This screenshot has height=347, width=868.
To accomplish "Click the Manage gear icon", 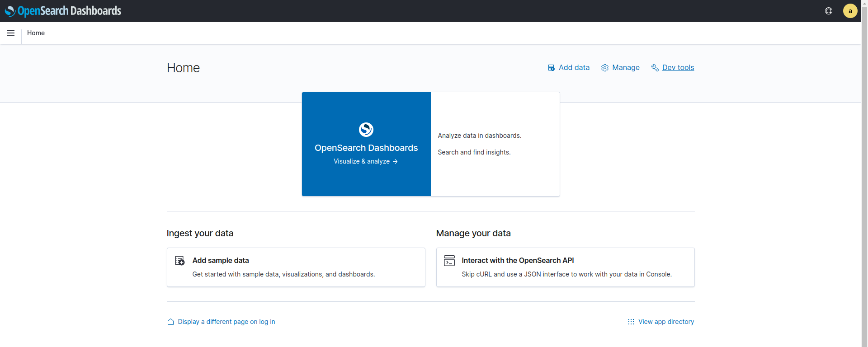I will click(604, 68).
